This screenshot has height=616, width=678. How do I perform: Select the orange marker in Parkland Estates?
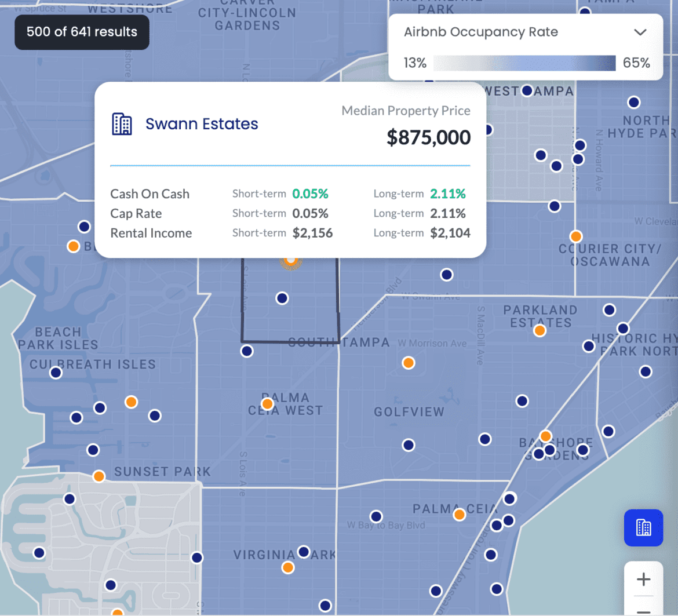coord(540,330)
